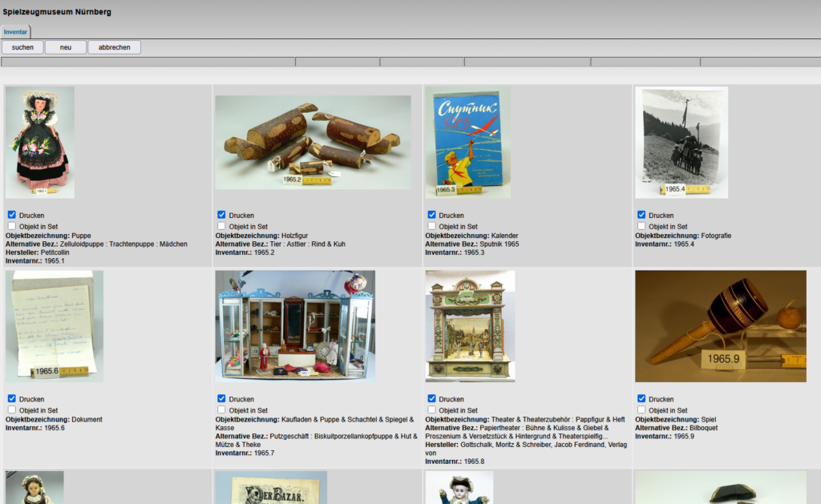Uncheck Drucken for Theater 1965.8
Viewport: 821px width, 504px height.
[x=430, y=398]
